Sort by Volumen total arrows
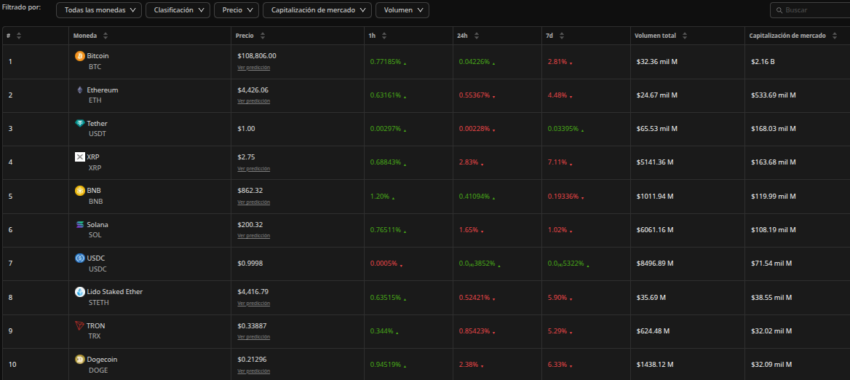This screenshot has height=380, width=850. 685,36
